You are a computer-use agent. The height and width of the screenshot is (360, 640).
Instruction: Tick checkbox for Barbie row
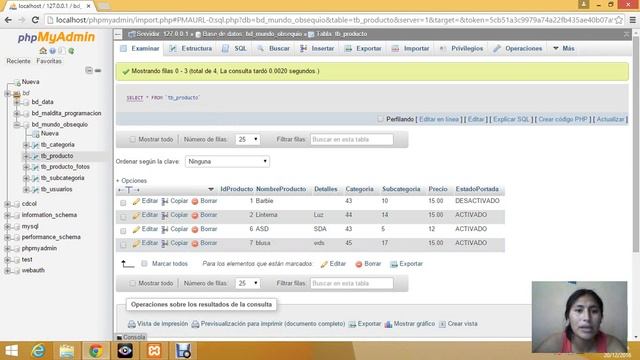click(x=123, y=203)
